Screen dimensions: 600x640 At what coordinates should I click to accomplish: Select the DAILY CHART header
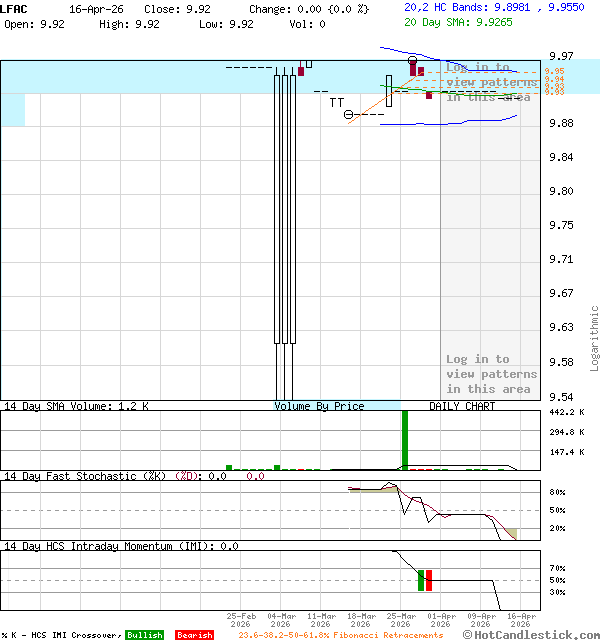click(x=462, y=407)
